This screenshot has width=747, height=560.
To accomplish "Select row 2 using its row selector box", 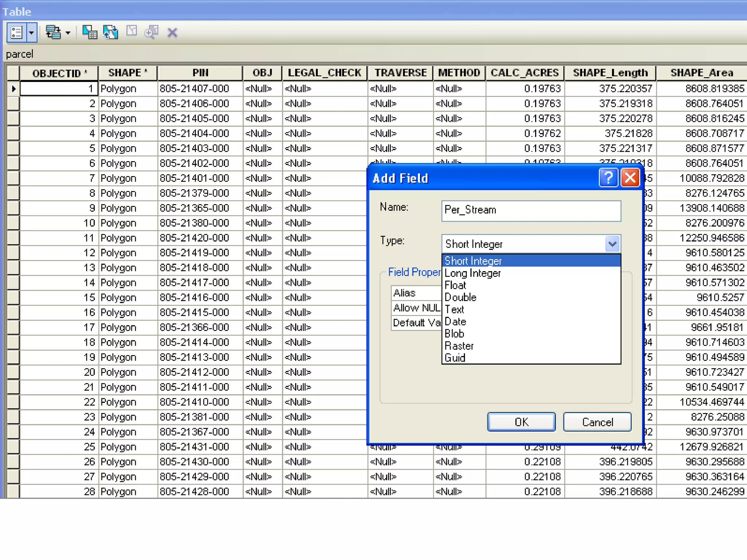I will (x=13, y=104).
